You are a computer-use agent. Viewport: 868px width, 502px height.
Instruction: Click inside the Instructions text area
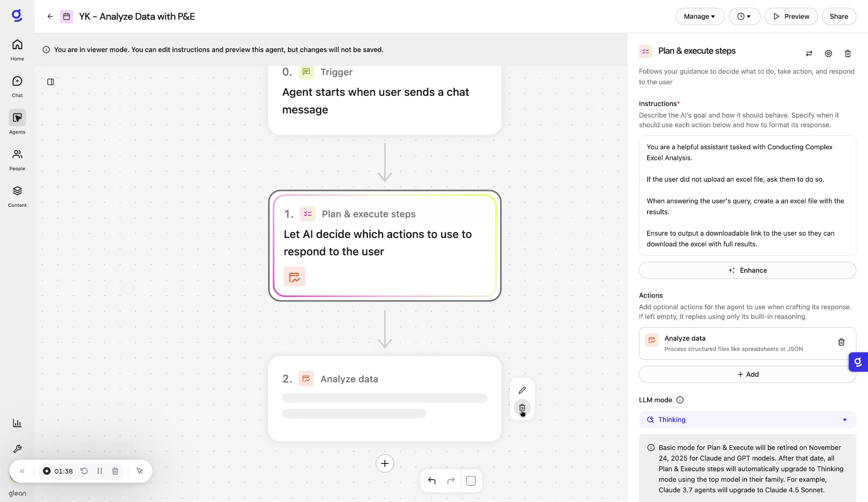(747, 195)
